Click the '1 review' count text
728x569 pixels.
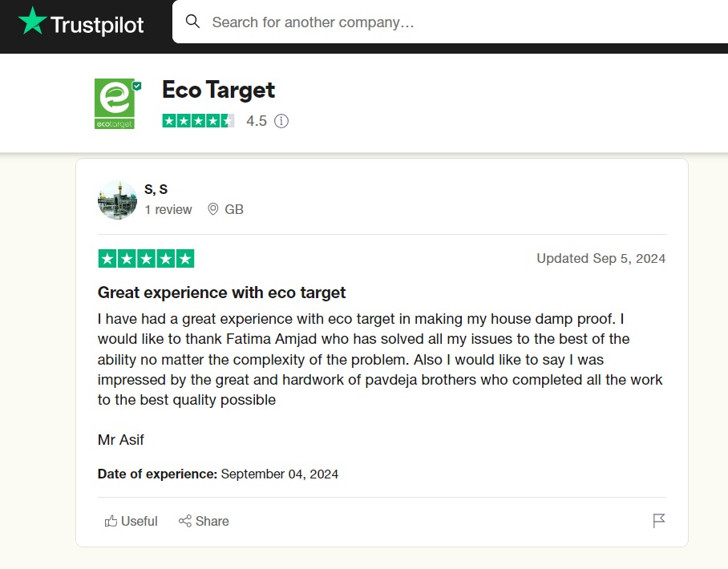click(x=168, y=209)
